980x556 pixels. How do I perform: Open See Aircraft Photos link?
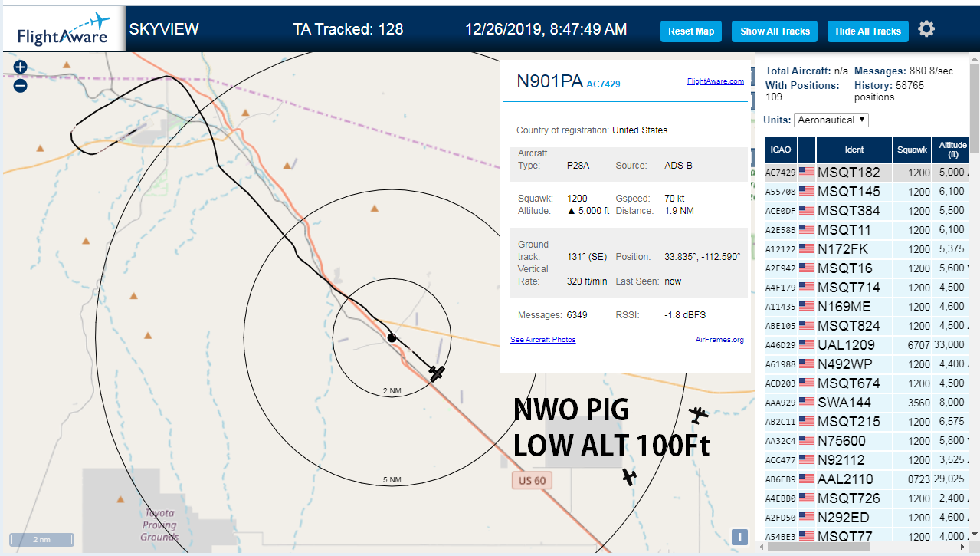(x=542, y=339)
